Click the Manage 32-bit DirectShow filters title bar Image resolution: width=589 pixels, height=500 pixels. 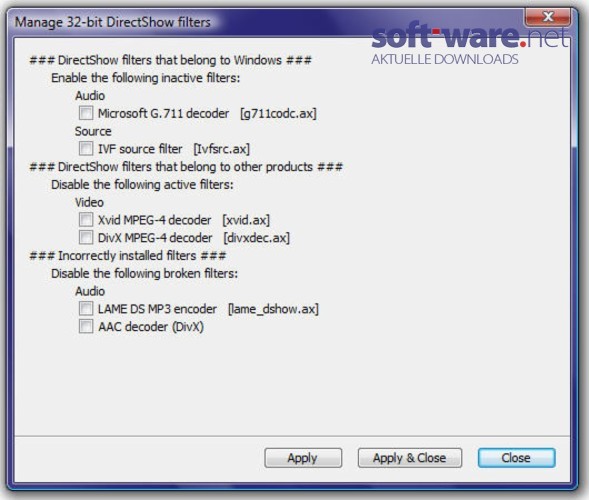point(113,22)
